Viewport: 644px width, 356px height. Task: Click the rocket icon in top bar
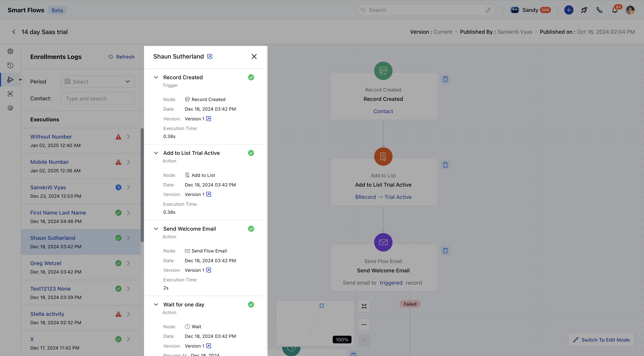coord(584,10)
